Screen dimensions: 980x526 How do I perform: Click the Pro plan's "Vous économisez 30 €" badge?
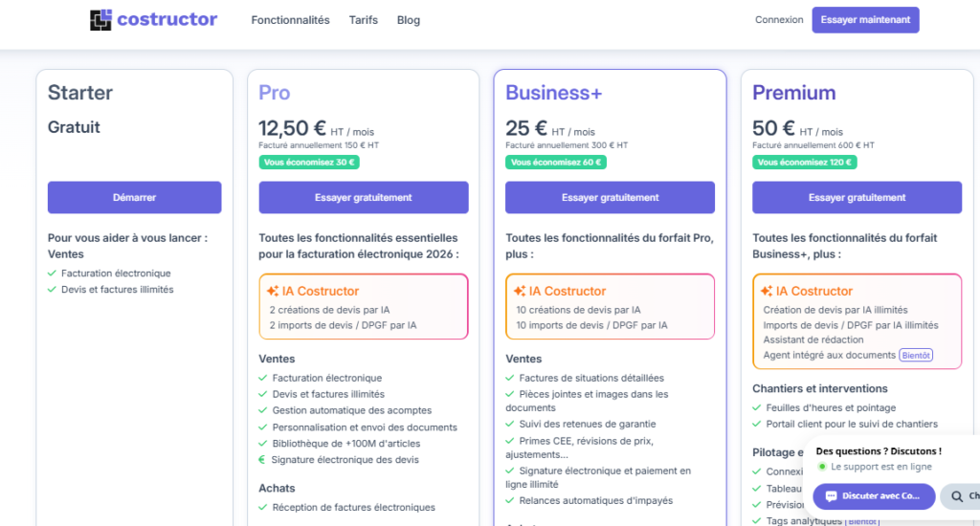309,163
